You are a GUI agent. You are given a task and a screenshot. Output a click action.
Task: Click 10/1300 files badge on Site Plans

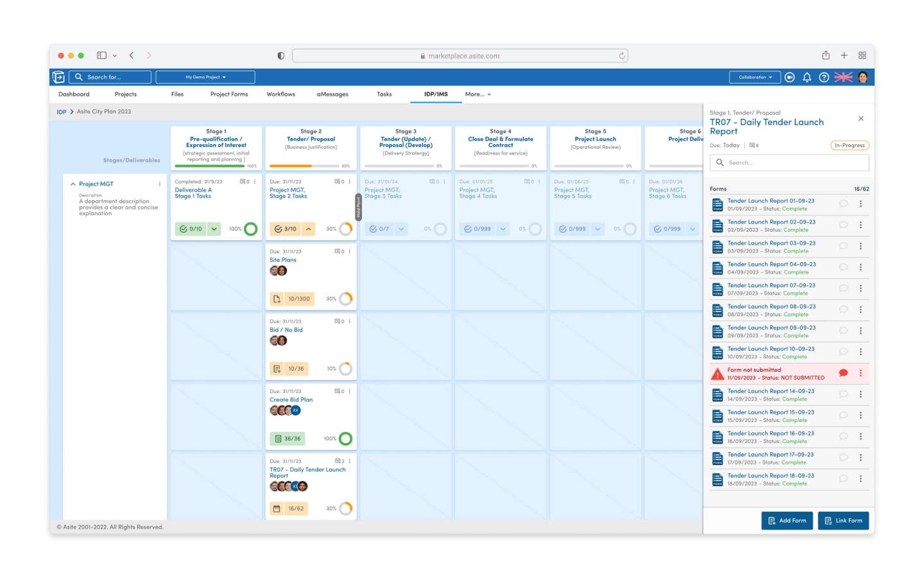click(292, 299)
